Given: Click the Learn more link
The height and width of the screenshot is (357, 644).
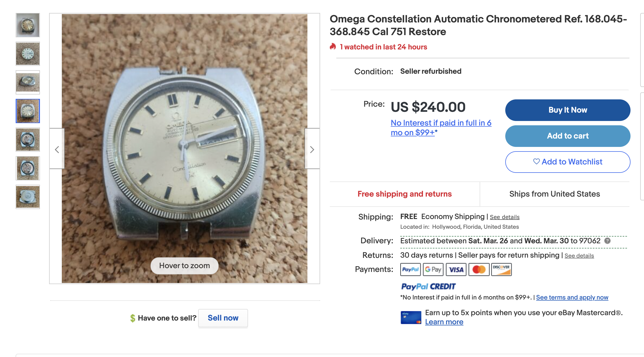Looking at the screenshot, I should coord(444,322).
